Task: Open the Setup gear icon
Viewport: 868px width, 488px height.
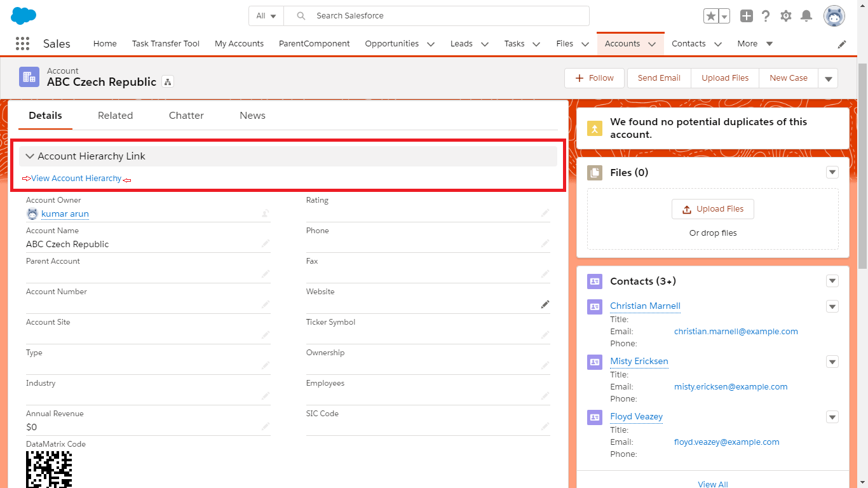Action: pos(786,16)
